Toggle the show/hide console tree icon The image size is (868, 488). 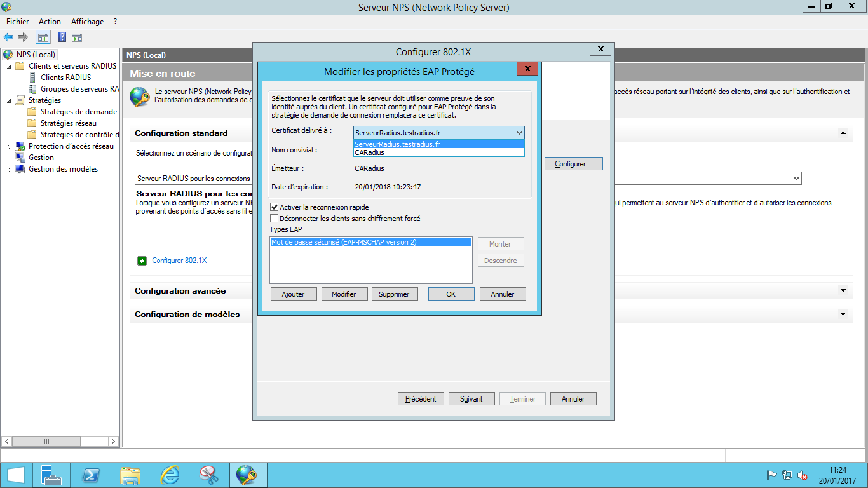[x=43, y=37]
